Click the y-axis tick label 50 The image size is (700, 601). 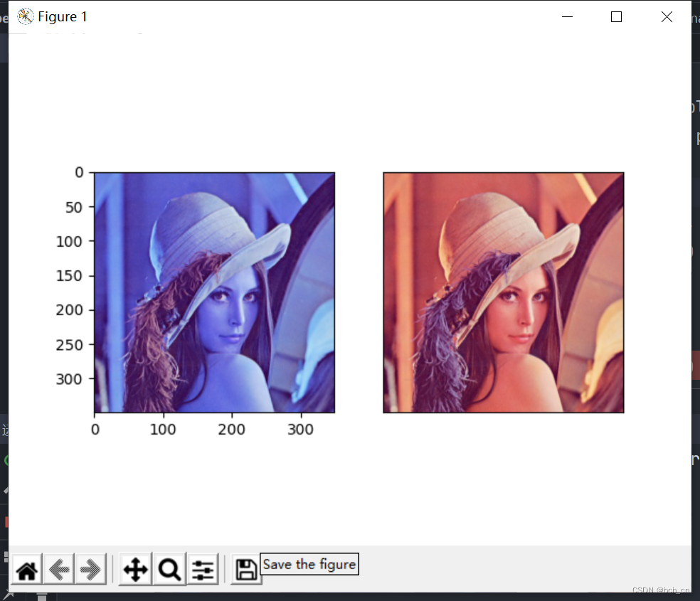point(74,208)
